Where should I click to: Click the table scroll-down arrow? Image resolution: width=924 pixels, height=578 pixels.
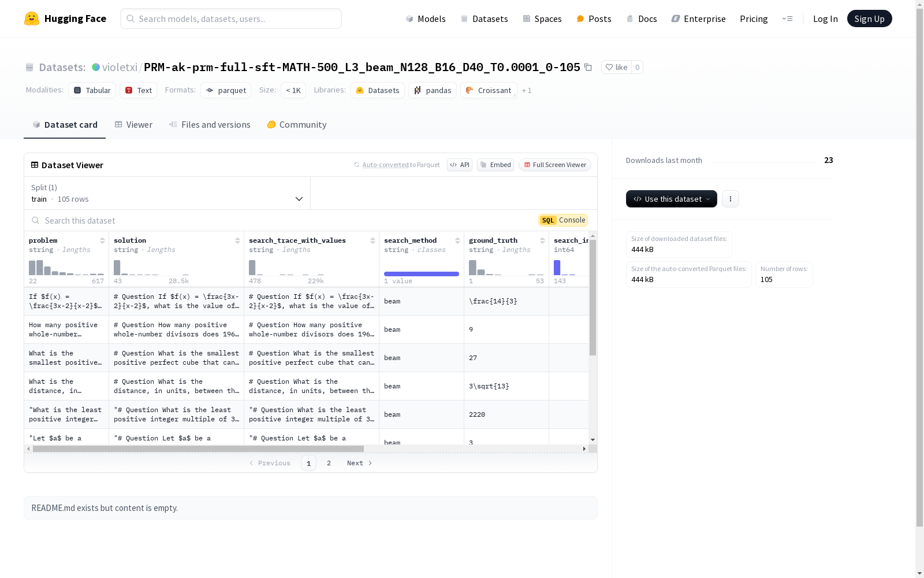point(593,440)
